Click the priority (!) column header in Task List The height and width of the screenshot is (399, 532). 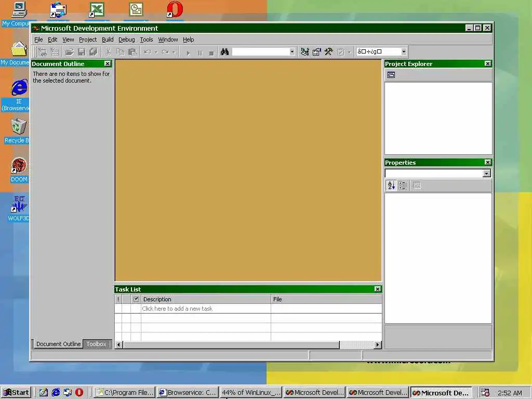[x=118, y=299]
